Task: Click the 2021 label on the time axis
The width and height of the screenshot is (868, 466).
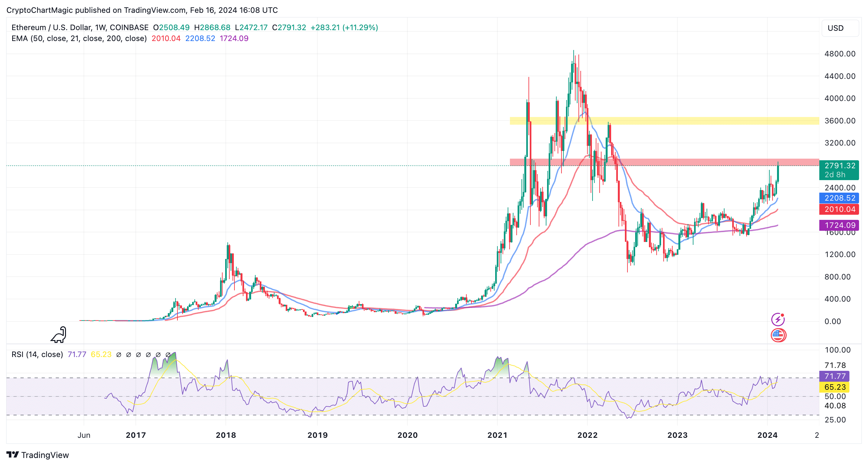Action: 497,435
